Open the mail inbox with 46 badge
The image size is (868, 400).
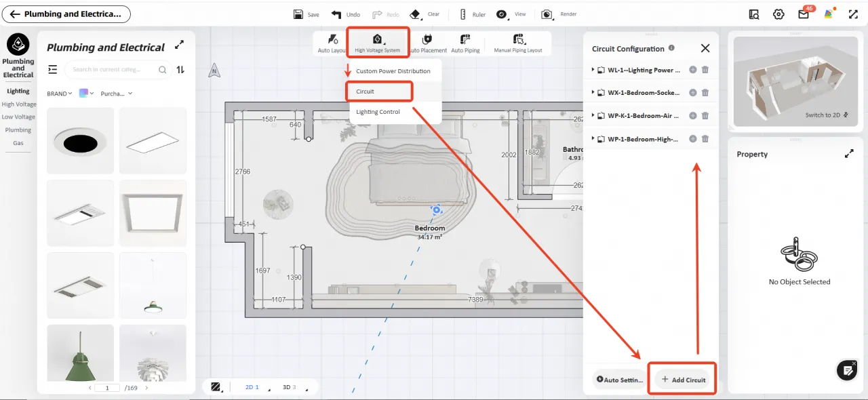coord(804,14)
